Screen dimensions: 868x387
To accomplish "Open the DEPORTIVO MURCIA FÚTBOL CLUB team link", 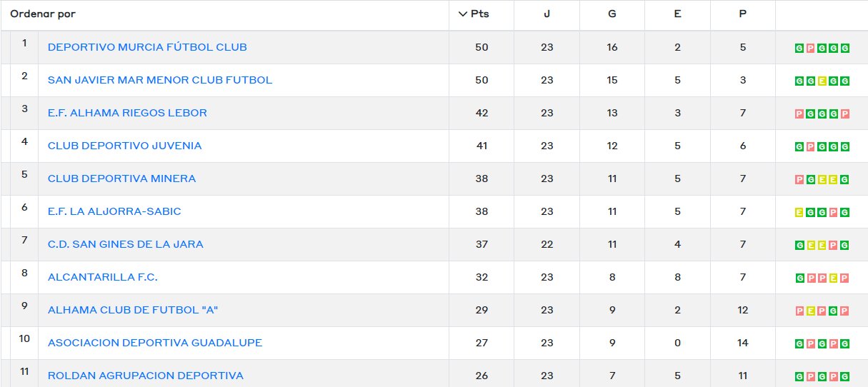I will point(147,47).
